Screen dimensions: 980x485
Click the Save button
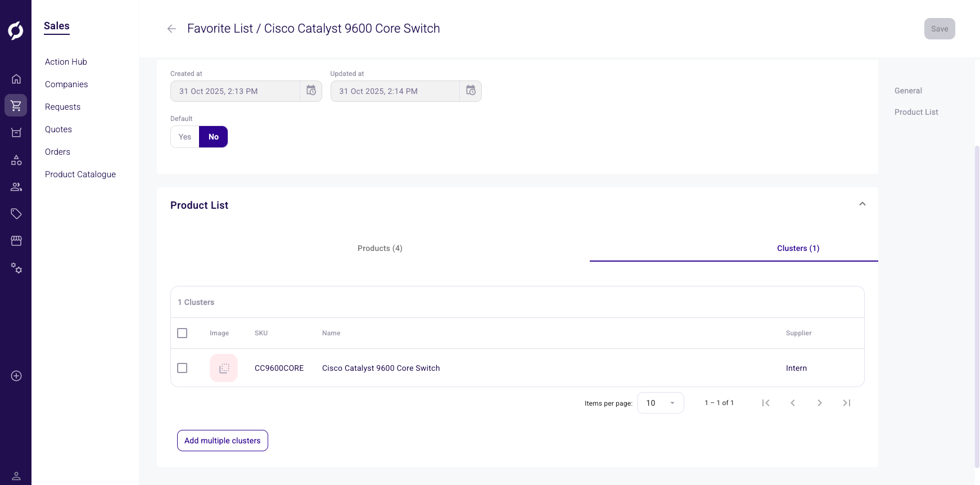939,29
